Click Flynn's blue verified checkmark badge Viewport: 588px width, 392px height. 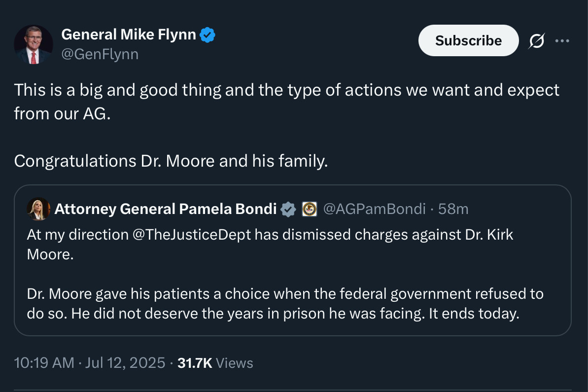tap(207, 35)
